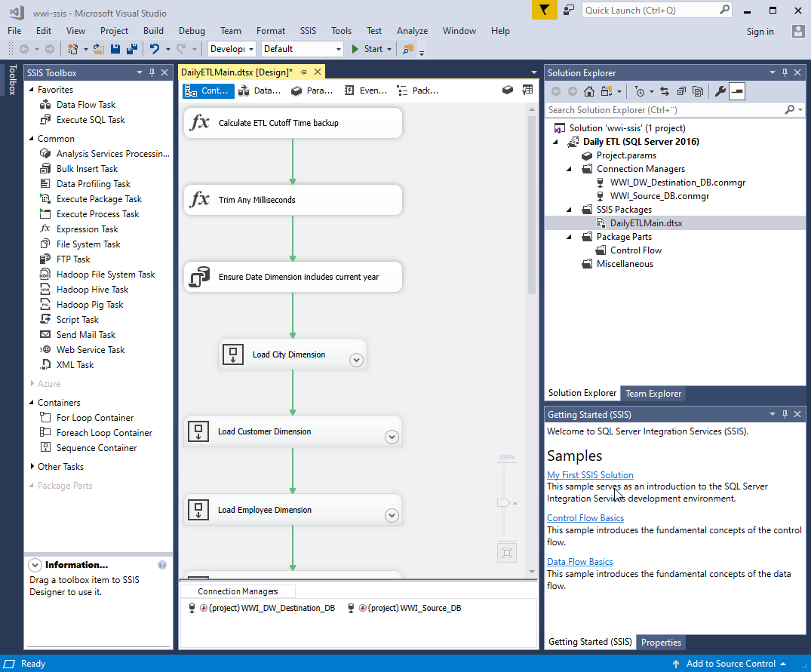Switch to the Properties tab
Screen dimensions: 811x672
661,642
